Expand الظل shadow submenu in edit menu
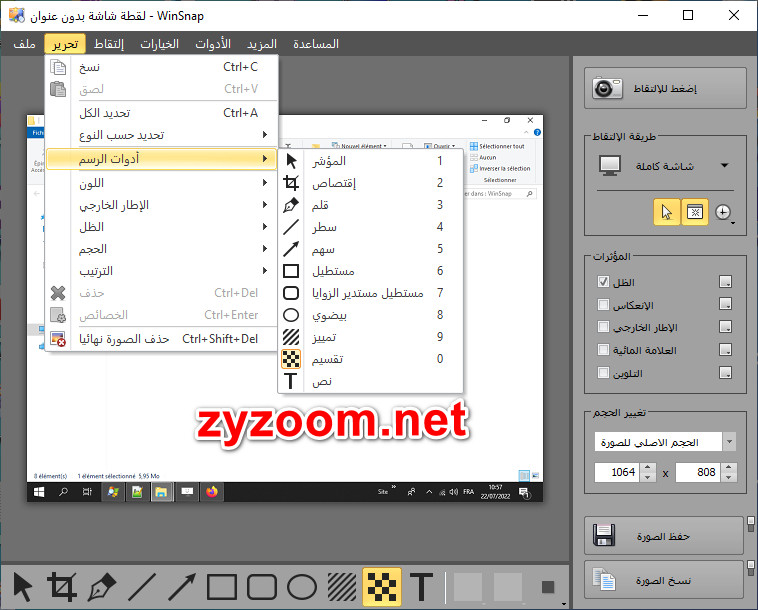The width and height of the screenshot is (758, 610). pyautogui.click(x=161, y=227)
